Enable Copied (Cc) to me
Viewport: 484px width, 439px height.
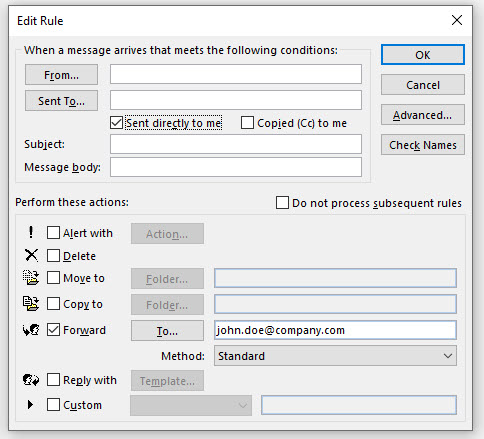247,123
